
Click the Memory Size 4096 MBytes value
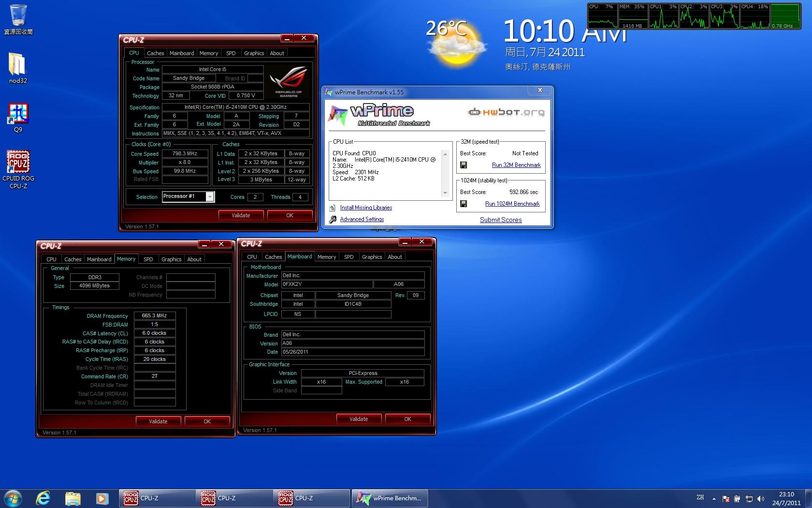pos(95,285)
